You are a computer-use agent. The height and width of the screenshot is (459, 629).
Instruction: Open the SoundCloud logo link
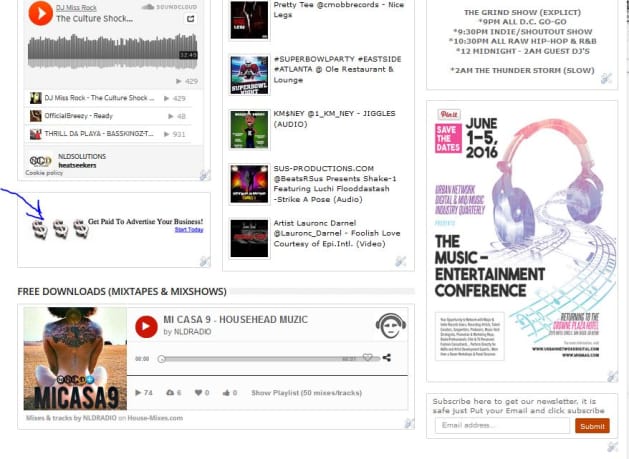[170, 7]
